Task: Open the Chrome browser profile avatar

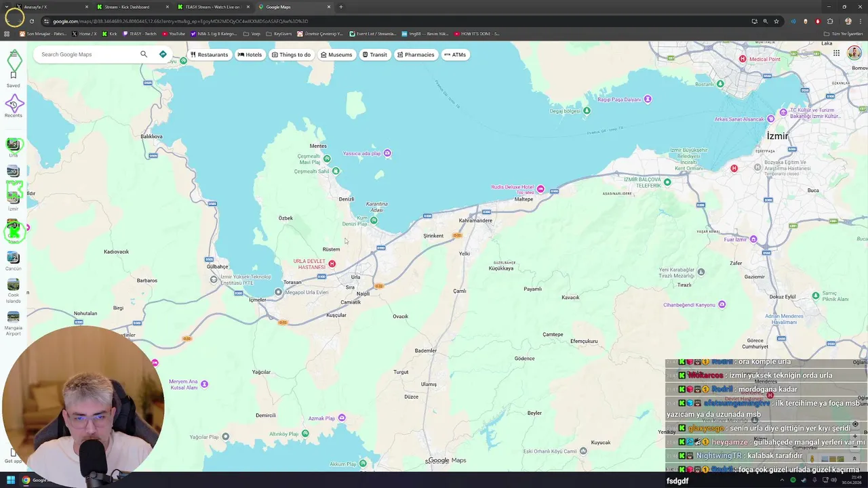Action: point(848,21)
